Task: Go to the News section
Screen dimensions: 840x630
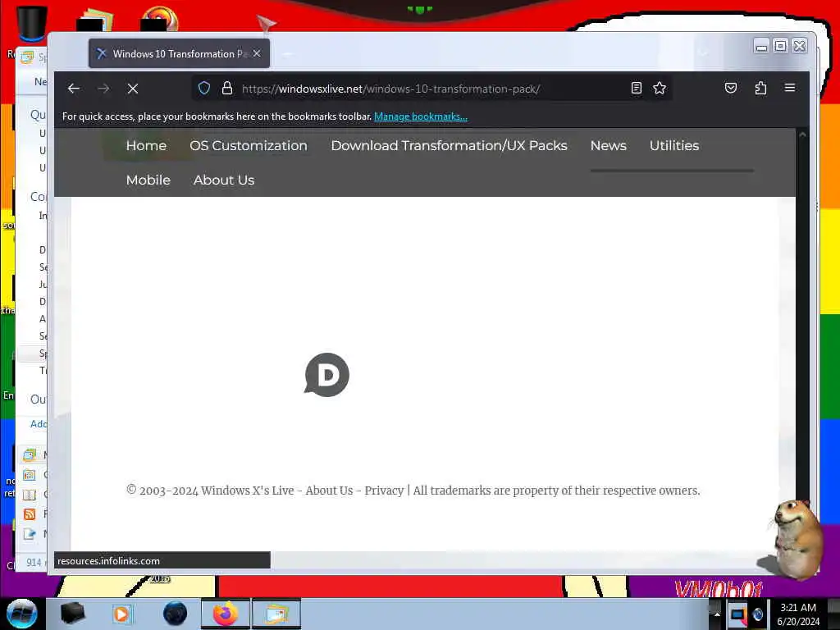Action: (609, 146)
